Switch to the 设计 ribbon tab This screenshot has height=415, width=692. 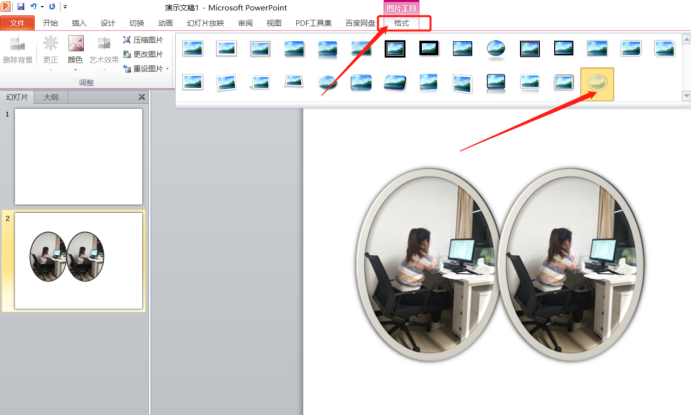point(108,23)
